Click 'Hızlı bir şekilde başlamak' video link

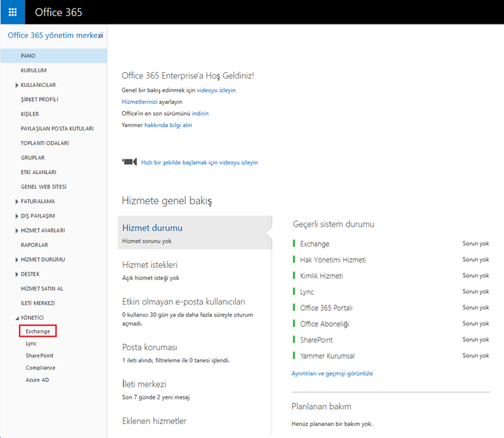[x=199, y=163]
